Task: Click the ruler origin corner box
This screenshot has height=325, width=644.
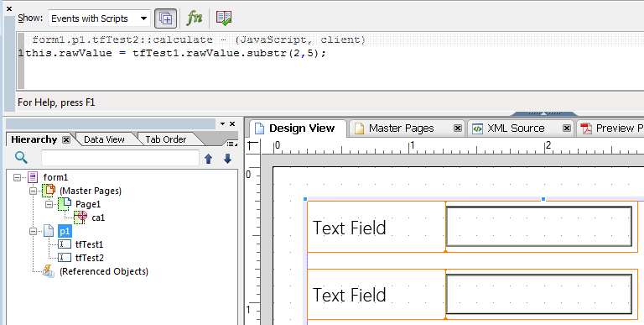Action: 253,147
